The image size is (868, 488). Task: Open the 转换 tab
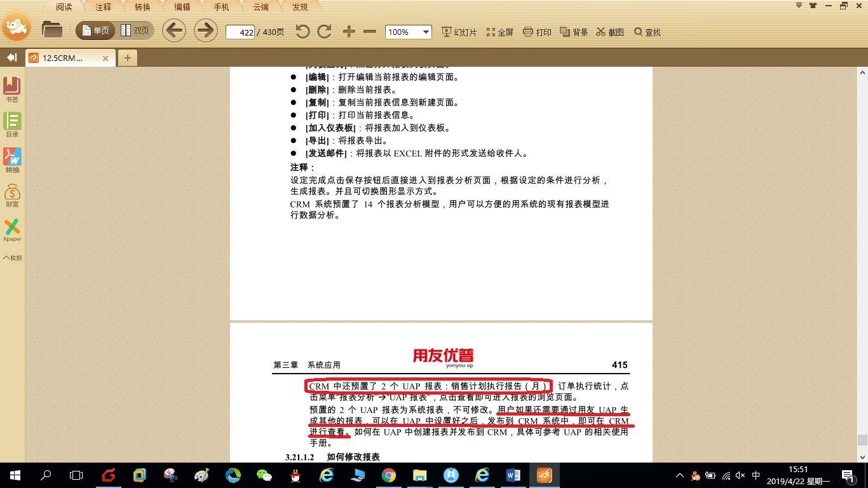tap(143, 7)
